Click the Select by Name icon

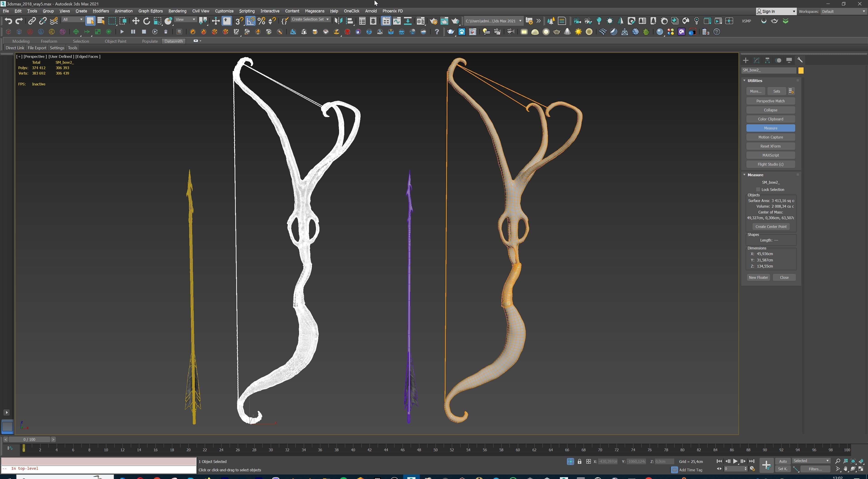tap(101, 21)
